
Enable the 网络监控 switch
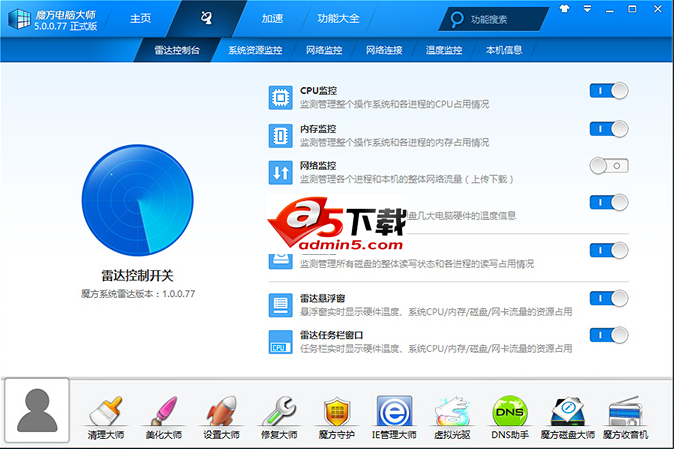coord(609,166)
